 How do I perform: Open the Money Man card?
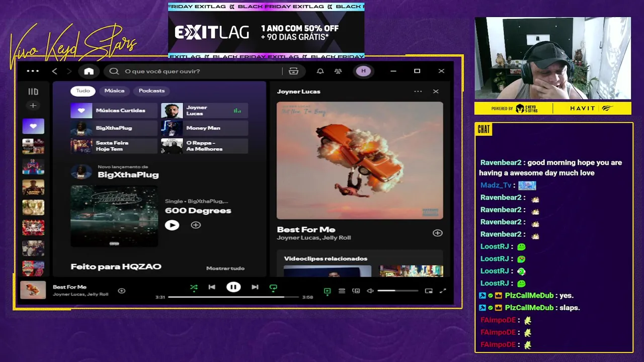click(x=204, y=128)
